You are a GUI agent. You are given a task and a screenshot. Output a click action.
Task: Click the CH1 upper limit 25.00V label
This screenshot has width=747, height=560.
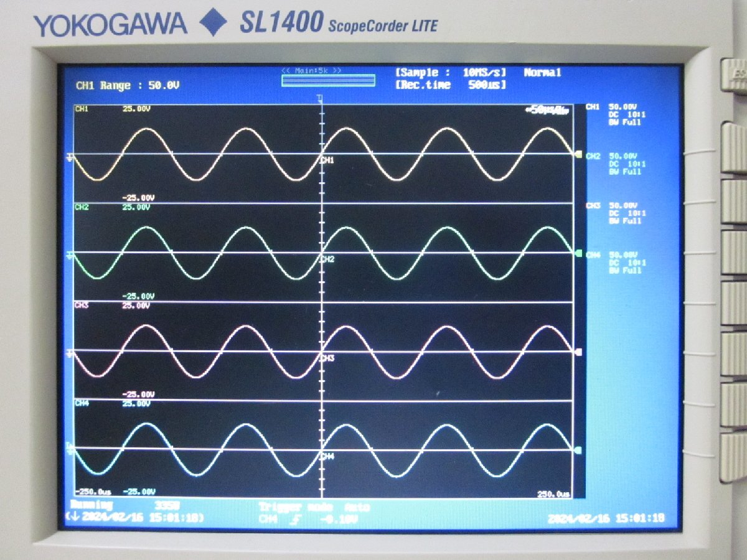(136, 109)
